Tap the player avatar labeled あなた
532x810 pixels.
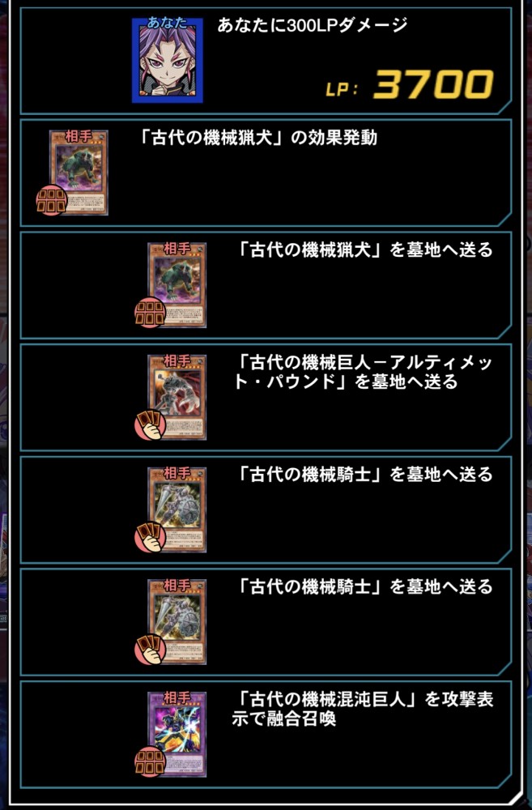tap(167, 60)
